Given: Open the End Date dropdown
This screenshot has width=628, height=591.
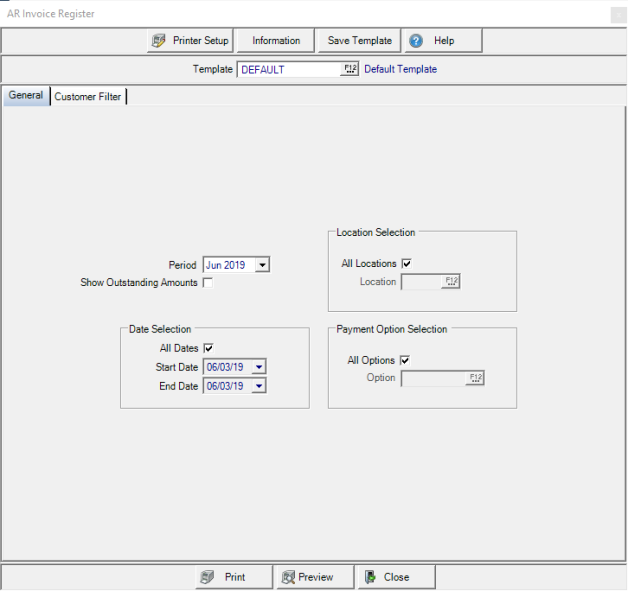Looking at the screenshot, I should (x=259, y=386).
